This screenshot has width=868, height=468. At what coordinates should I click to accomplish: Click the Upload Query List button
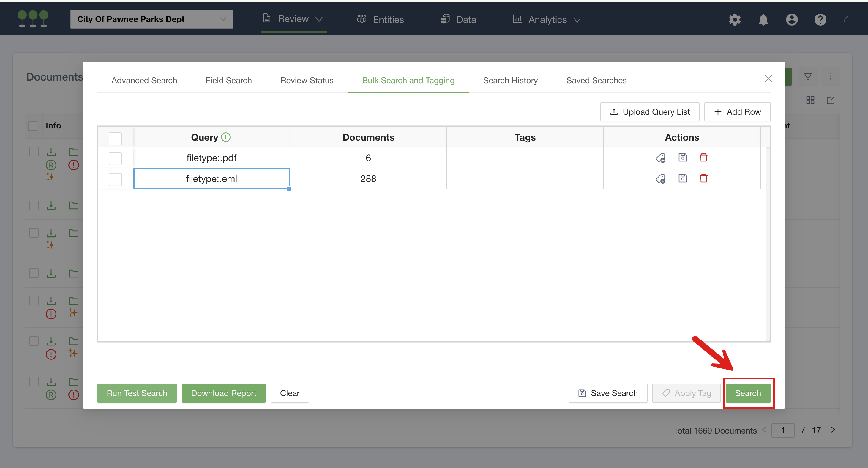650,112
